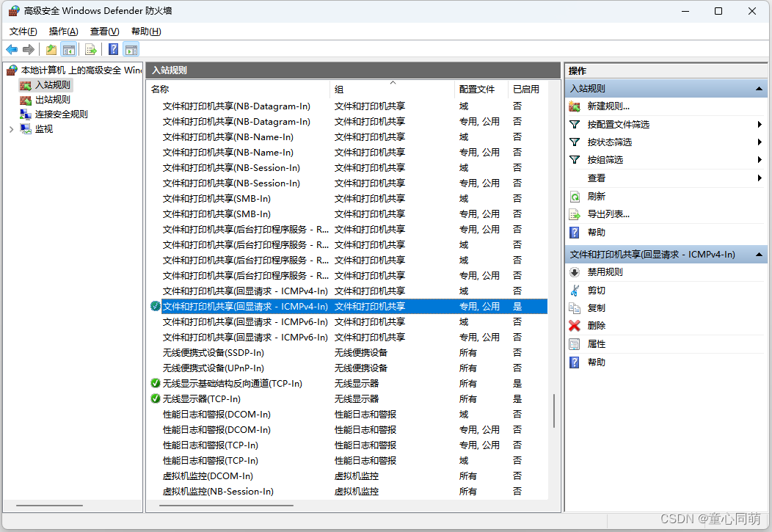Image resolution: width=772 pixels, height=532 pixels.
Task: Click the 导出列表 icon in actions pane
Action: point(575,214)
